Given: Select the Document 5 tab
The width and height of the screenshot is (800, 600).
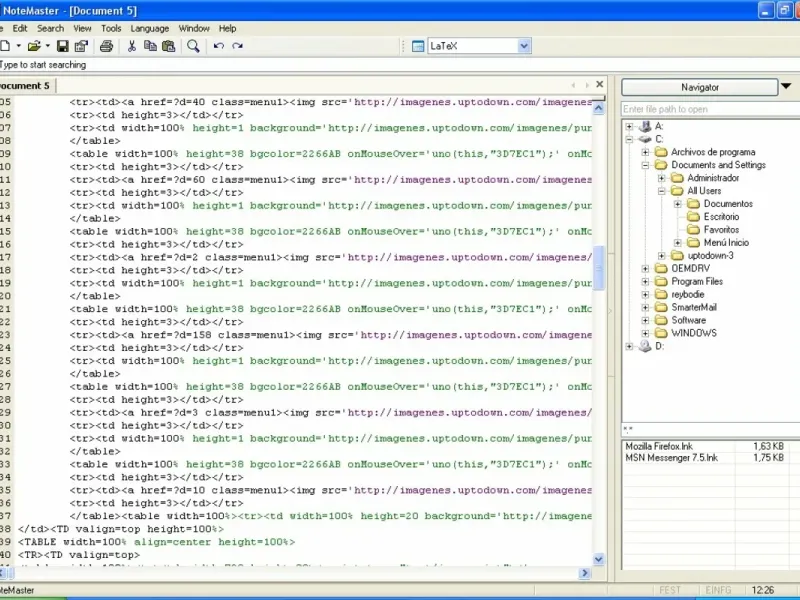Looking at the screenshot, I should point(25,86).
